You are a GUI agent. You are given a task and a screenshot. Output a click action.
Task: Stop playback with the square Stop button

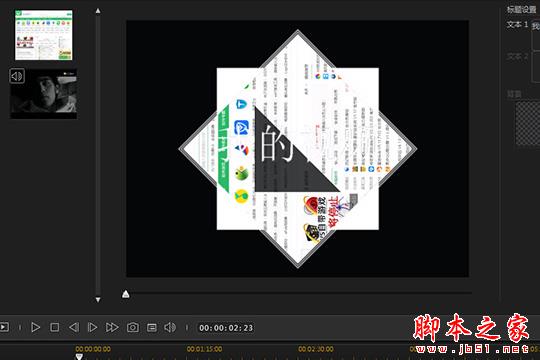click(x=54, y=327)
